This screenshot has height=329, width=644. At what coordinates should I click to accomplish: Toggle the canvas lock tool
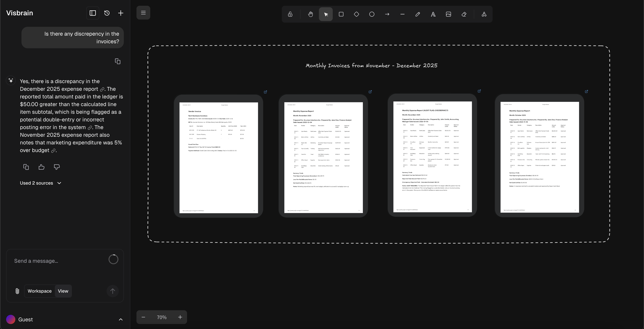[x=290, y=14]
